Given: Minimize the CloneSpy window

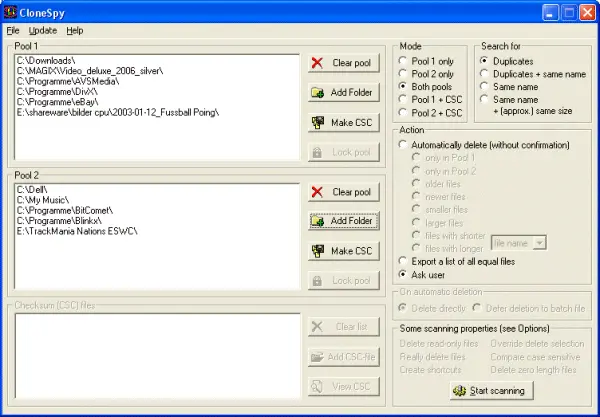Looking at the screenshot, I should pyautogui.click(x=550, y=13).
